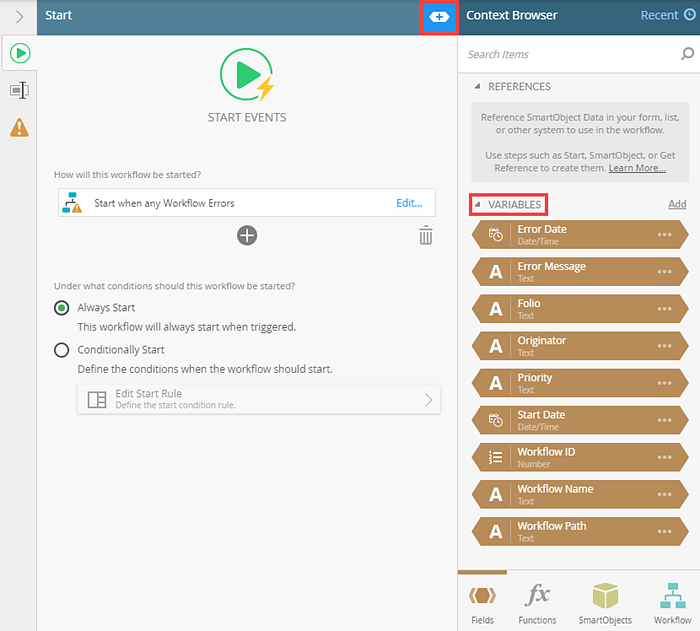Viewport: 700px width, 631px height.
Task: Switch to the SmartObjects tab
Action: 605,603
